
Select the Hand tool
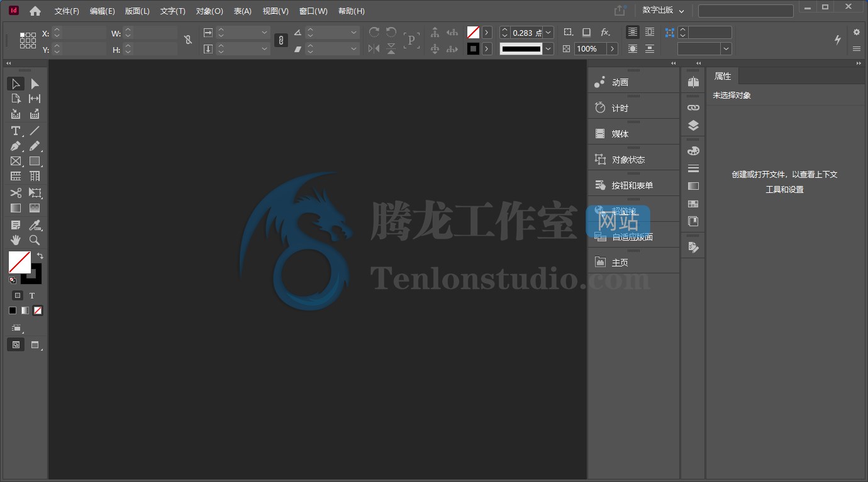point(16,240)
